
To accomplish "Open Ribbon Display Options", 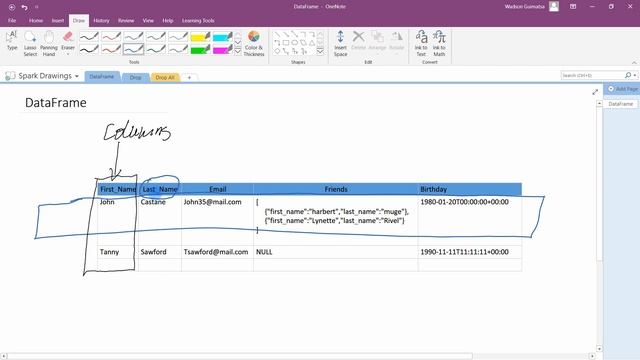I will [573, 7].
